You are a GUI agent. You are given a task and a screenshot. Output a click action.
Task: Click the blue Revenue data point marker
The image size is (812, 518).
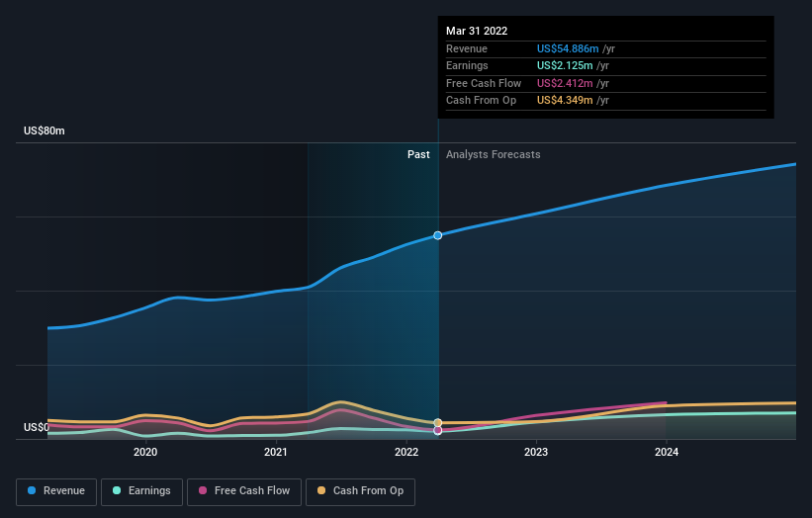437,235
